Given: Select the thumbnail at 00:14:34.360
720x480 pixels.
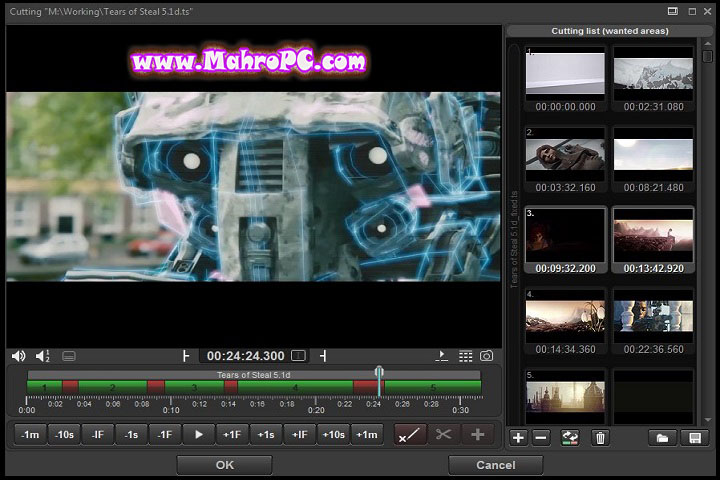Looking at the screenshot, I should 565,322.
